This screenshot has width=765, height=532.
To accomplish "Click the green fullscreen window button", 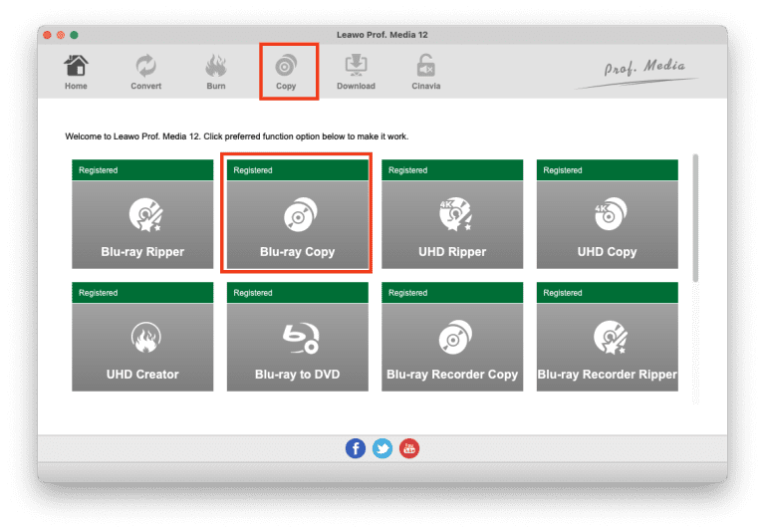I will coord(74,35).
